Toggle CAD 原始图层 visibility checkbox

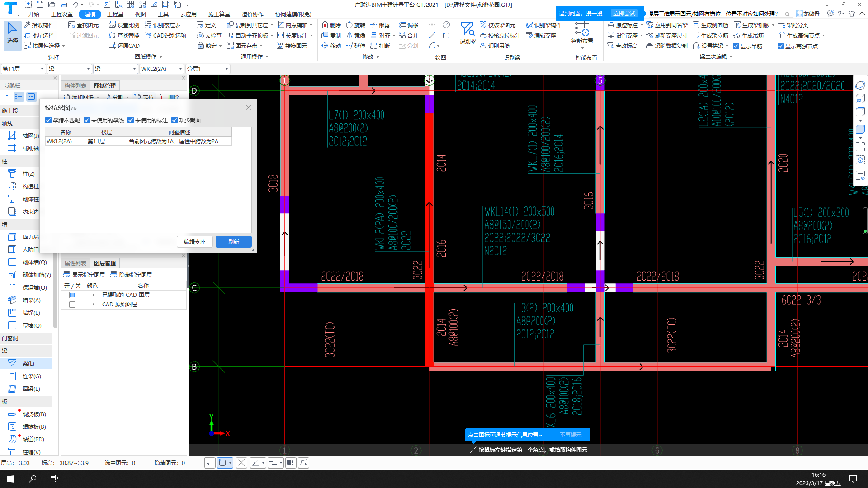pyautogui.click(x=72, y=305)
